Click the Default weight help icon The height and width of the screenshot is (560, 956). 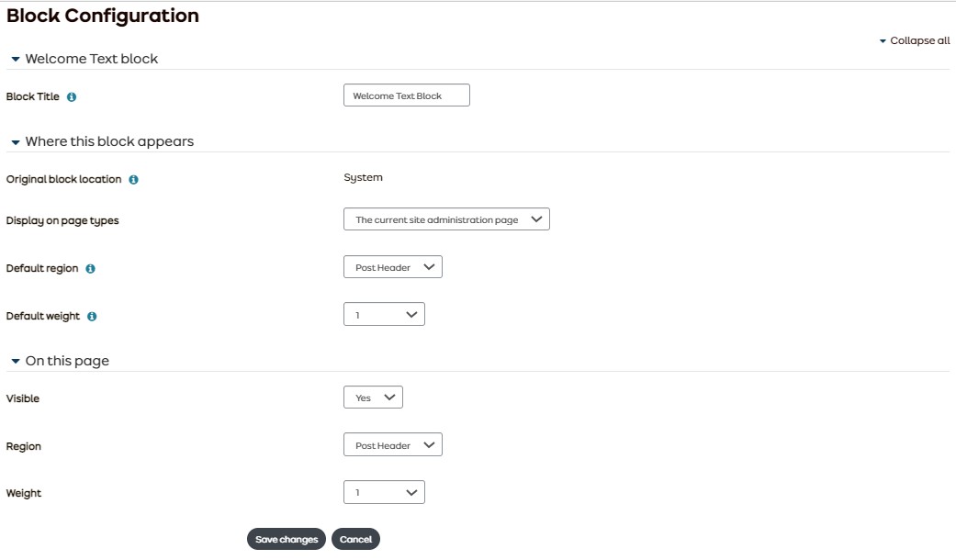(x=92, y=317)
